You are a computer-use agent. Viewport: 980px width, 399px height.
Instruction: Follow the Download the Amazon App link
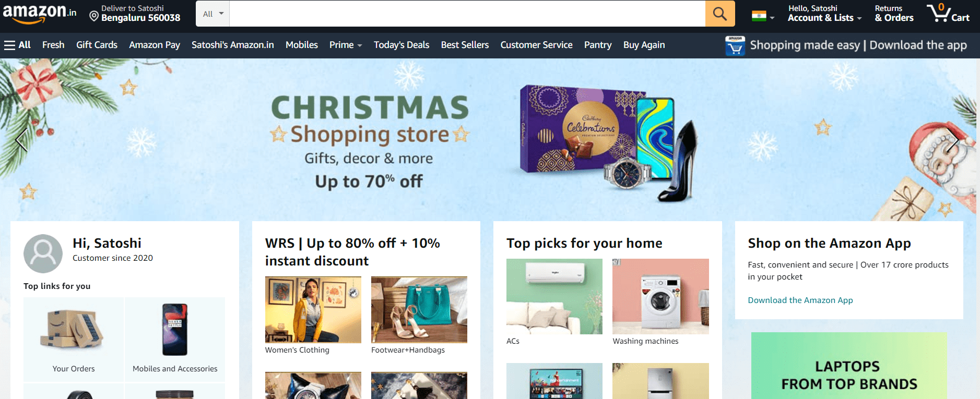point(800,300)
